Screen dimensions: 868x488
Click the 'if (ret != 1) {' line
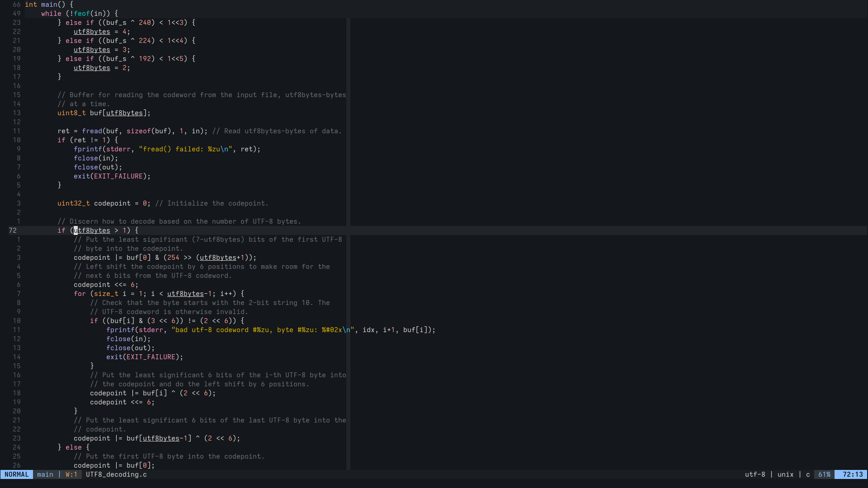pyautogui.click(x=88, y=140)
